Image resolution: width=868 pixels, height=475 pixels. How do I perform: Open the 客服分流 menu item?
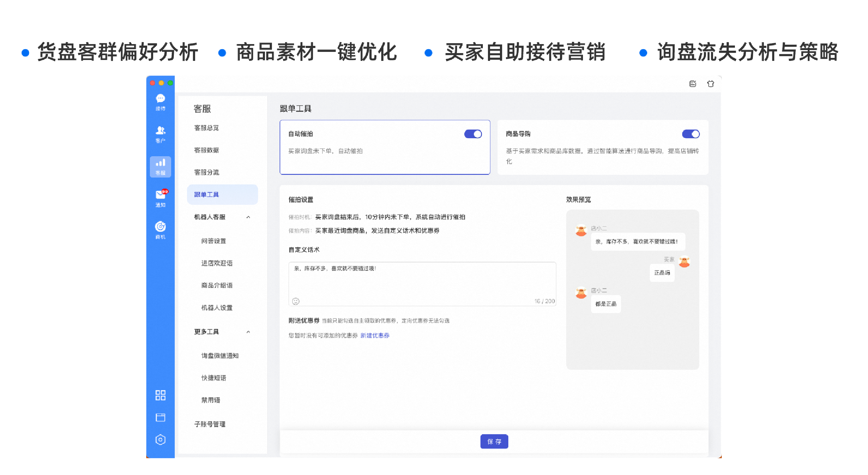click(x=206, y=172)
